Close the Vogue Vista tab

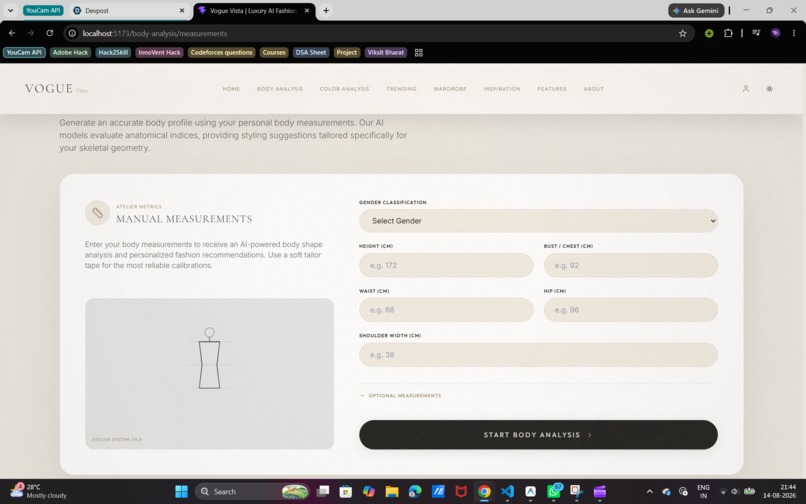[x=307, y=10]
